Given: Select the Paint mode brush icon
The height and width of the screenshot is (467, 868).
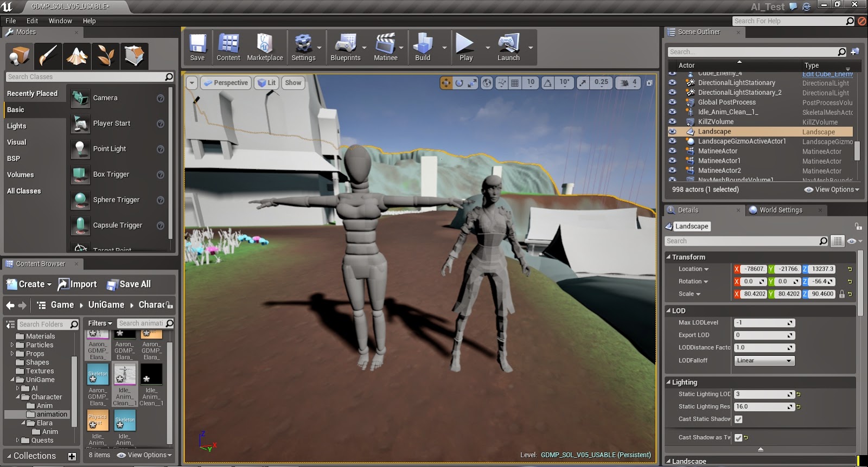Looking at the screenshot, I should 48,56.
